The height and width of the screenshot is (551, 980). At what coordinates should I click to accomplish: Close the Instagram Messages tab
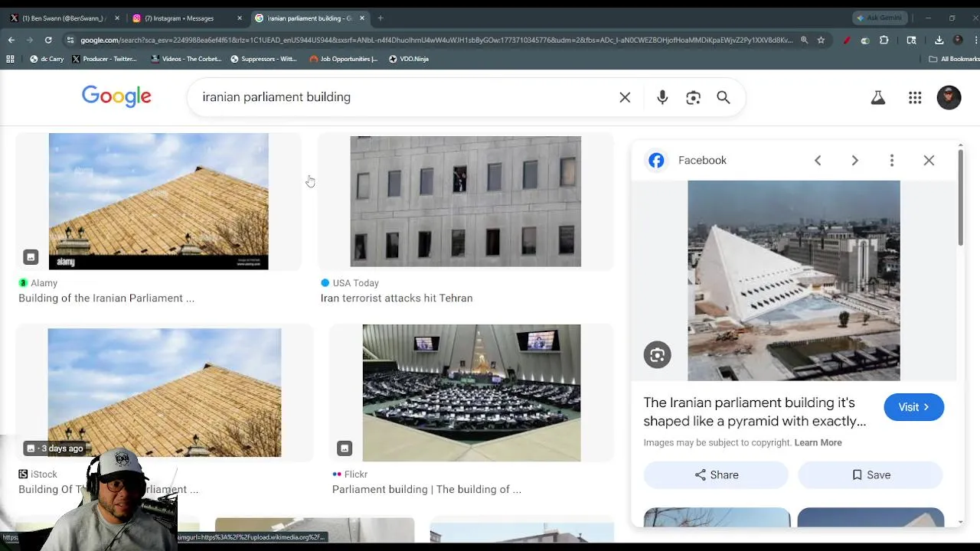240,18
